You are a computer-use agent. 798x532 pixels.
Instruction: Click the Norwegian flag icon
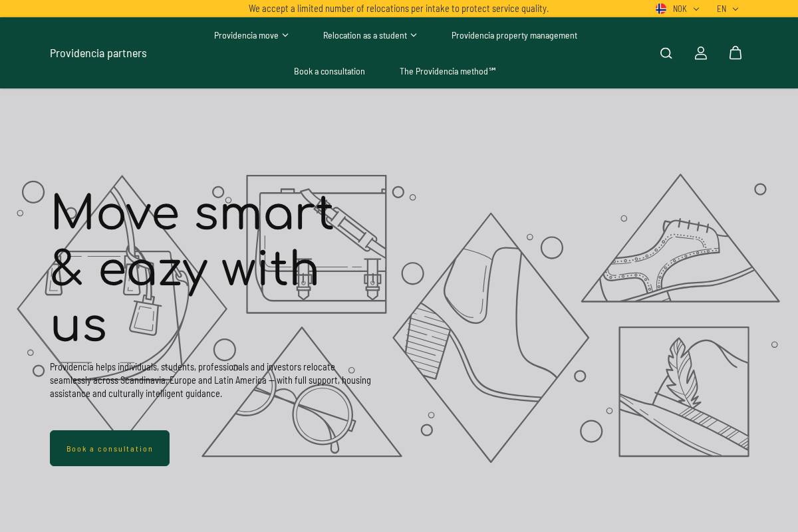(660, 9)
